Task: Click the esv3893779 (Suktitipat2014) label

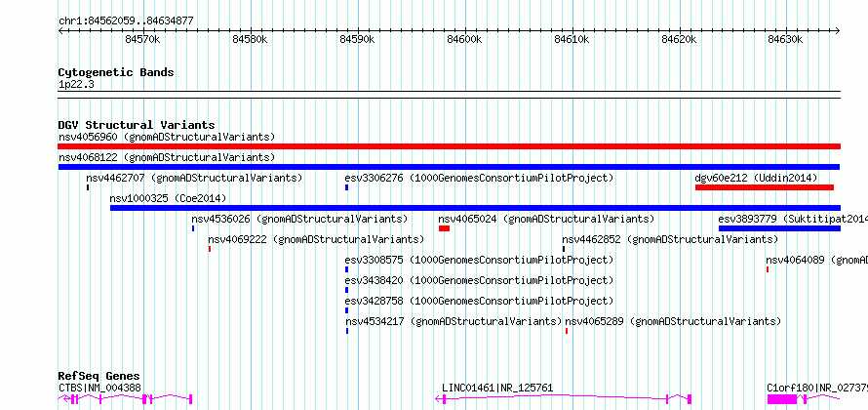Action: pyautogui.click(x=793, y=219)
